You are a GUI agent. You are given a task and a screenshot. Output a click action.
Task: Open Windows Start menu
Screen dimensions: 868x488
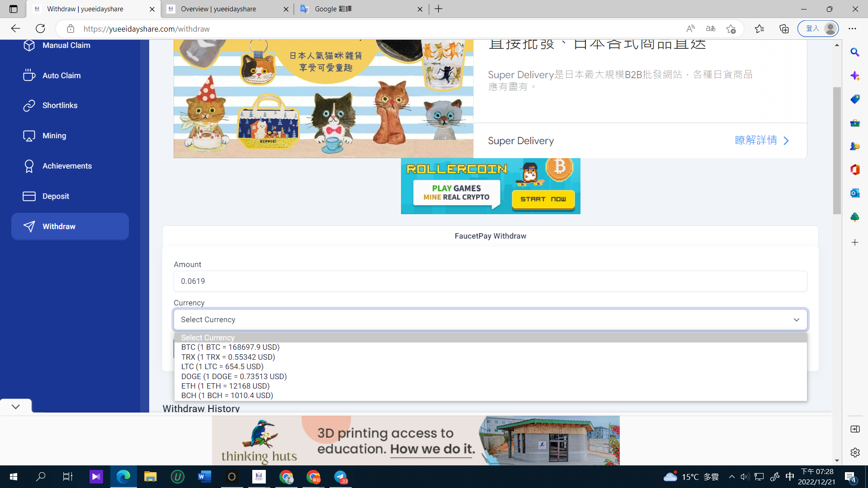[14, 477]
